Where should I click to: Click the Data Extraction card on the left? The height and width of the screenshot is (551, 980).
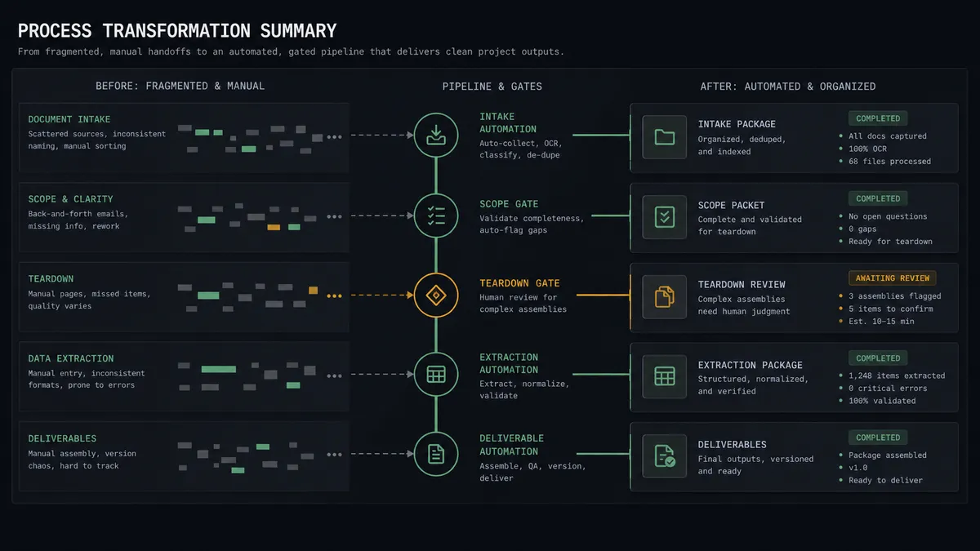pos(185,376)
